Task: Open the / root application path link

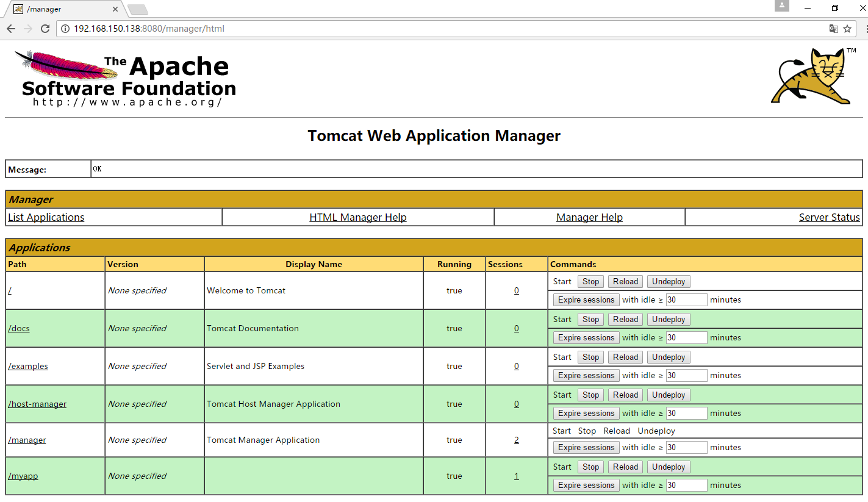Action: 10,290
